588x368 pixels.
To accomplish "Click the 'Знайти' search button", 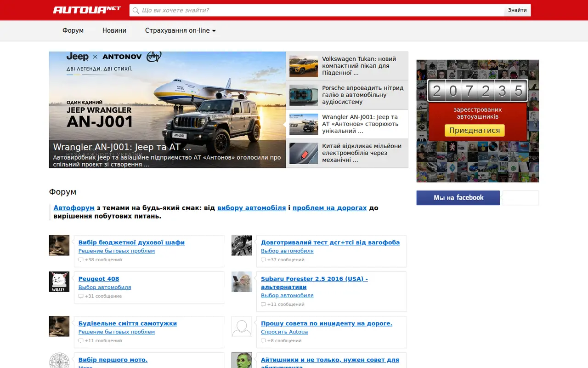I will 517,10.
